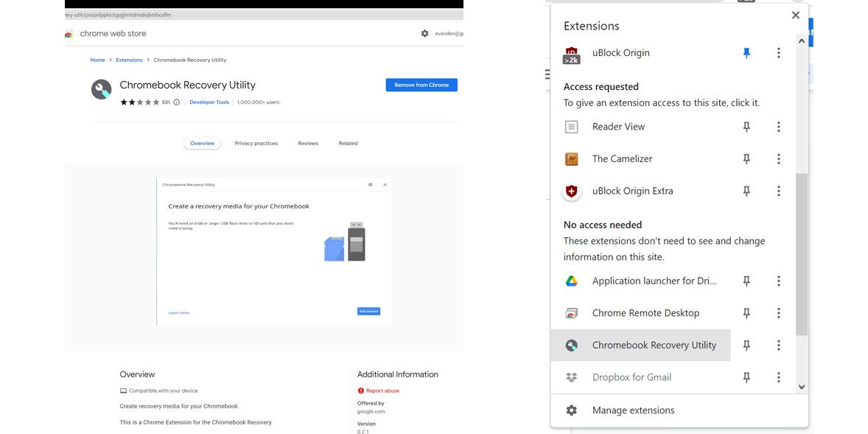Select Reader View extension name
The height and width of the screenshot is (434, 868).
point(618,127)
